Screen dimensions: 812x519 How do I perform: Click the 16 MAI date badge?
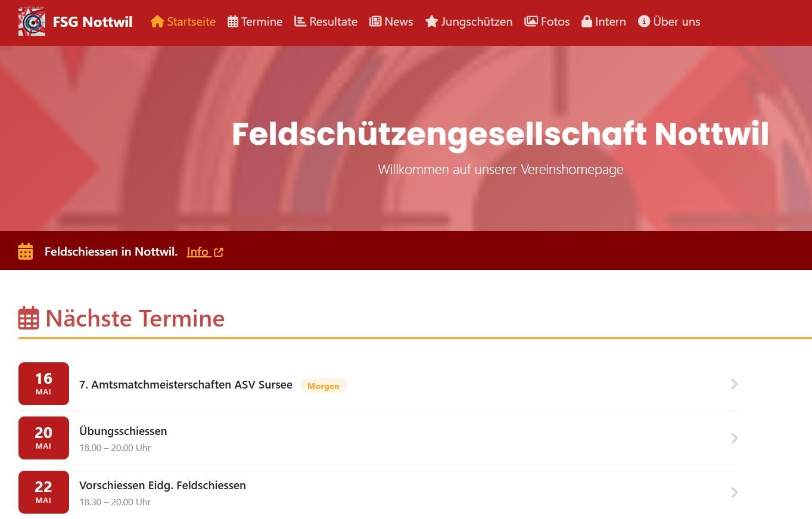click(x=43, y=384)
